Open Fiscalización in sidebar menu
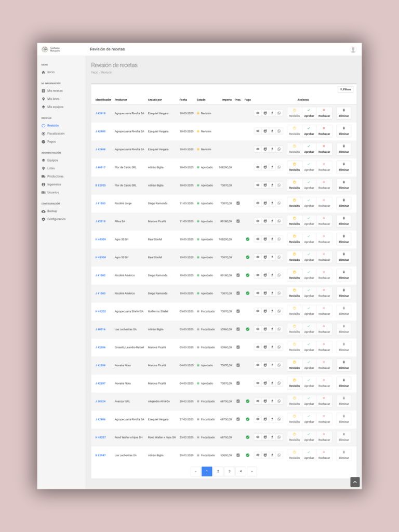399x532 pixels. [x=56, y=134]
